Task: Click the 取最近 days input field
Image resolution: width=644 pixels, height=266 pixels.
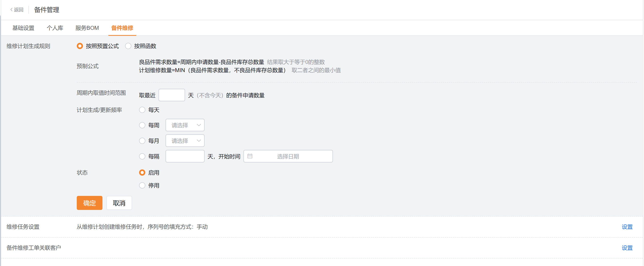Action: (172, 95)
